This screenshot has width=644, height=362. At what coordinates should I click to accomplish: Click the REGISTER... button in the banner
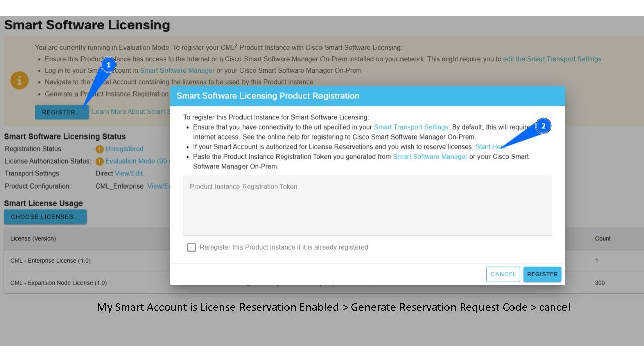tap(61, 112)
